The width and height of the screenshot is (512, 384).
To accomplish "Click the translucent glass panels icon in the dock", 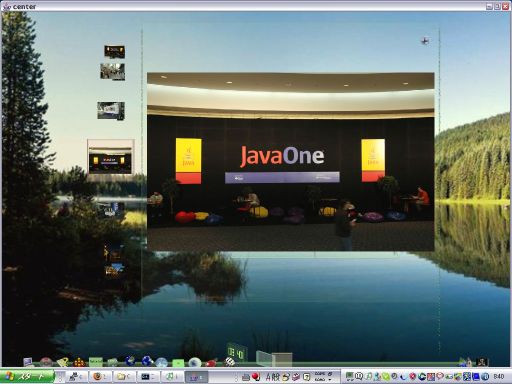I will click(x=274, y=358).
